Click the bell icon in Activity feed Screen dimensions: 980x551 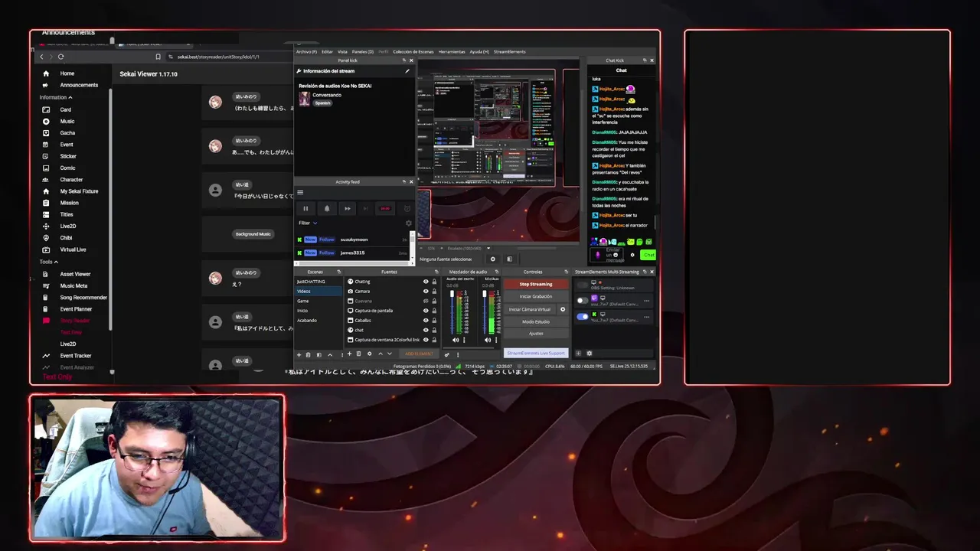tap(327, 208)
